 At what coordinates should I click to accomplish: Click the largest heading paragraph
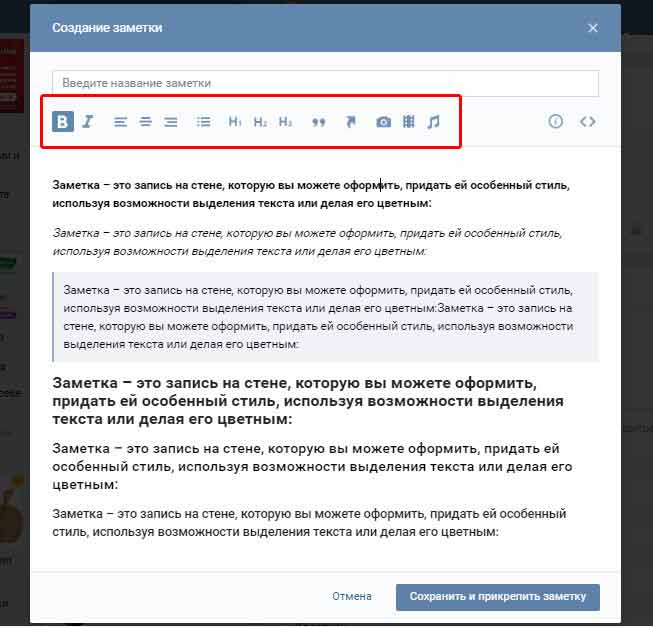[x=308, y=401]
